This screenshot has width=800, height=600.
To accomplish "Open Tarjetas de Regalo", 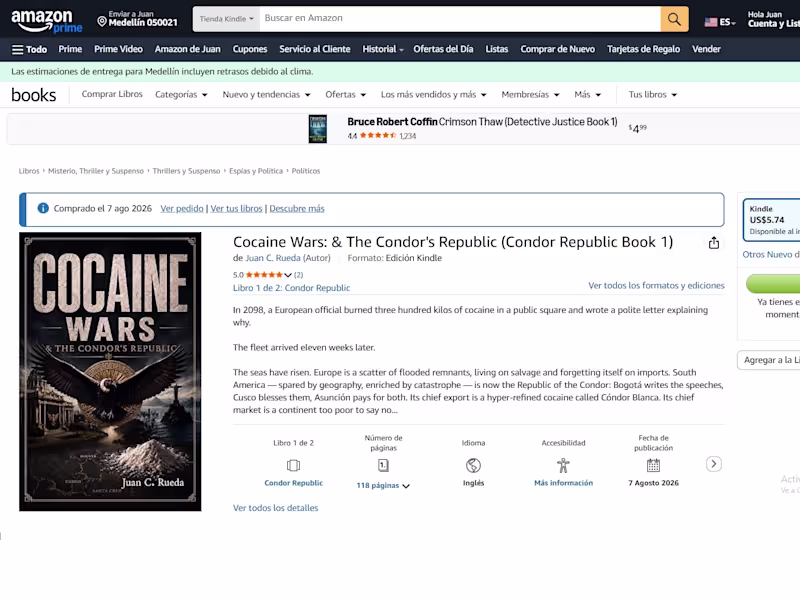I will pyautogui.click(x=643, y=49).
